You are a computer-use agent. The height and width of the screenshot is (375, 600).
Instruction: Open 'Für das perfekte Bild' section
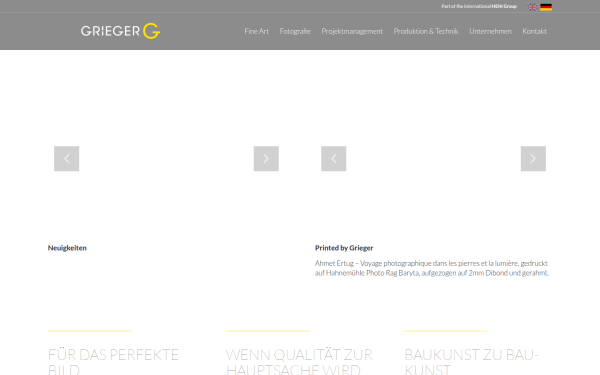tap(113, 361)
